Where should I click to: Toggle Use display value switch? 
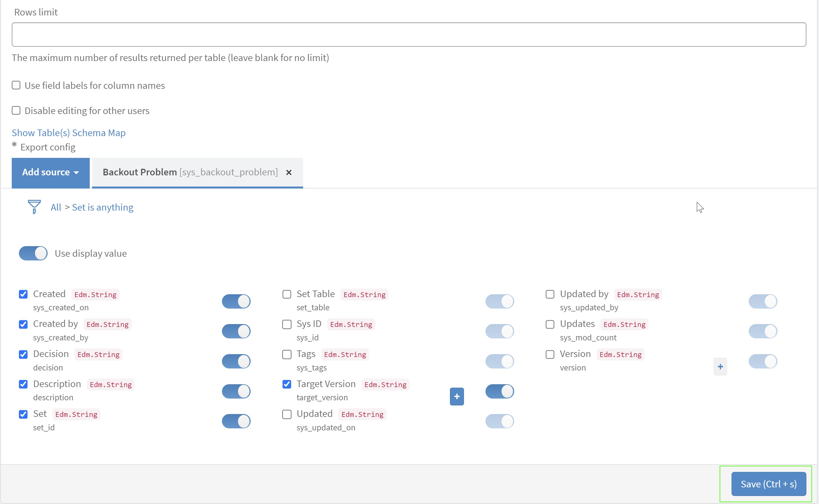(33, 253)
